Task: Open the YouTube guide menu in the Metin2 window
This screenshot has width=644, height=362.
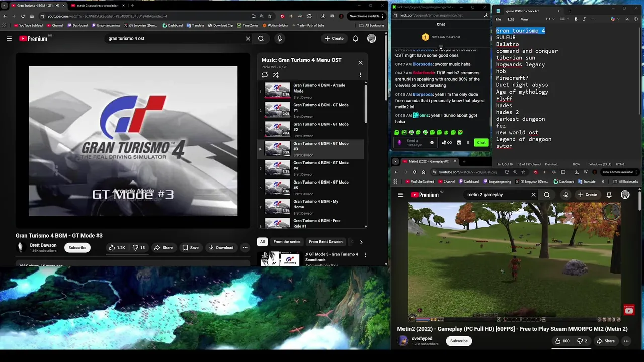Action: pos(400,195)
